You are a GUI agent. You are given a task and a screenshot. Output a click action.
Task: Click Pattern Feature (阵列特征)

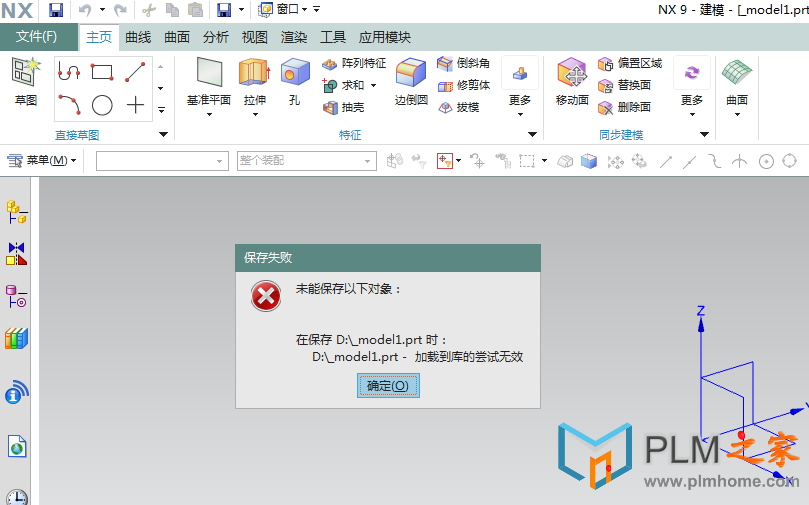[354, 63]
